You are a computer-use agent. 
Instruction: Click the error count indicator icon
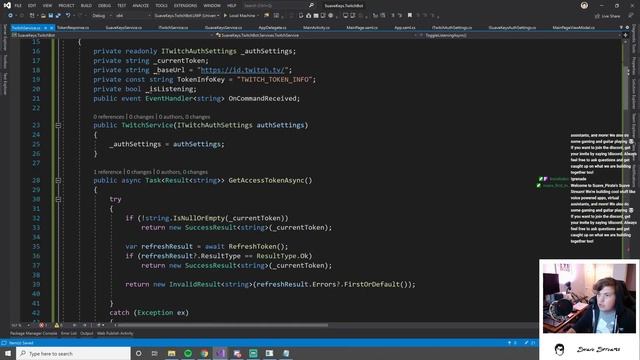42,325
